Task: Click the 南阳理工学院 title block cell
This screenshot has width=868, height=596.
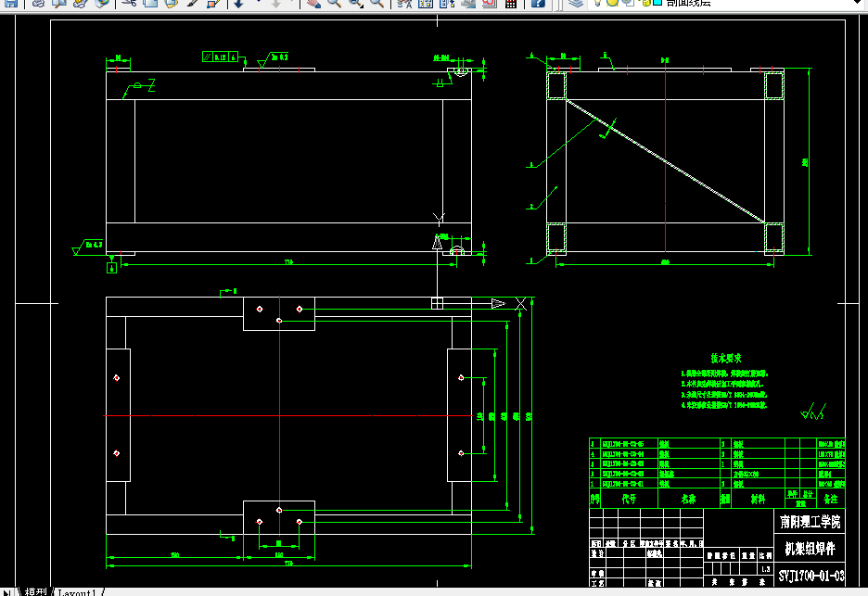Action: click(810, 521)
